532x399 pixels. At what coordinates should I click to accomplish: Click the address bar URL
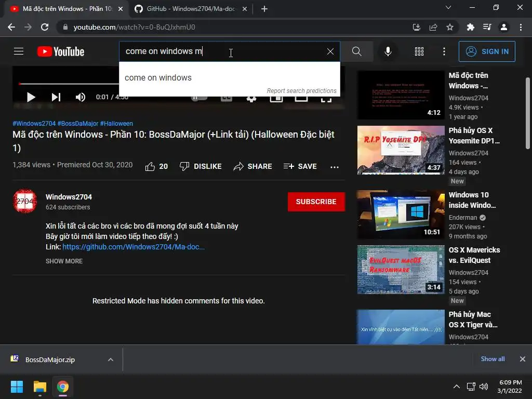[134, 27]
